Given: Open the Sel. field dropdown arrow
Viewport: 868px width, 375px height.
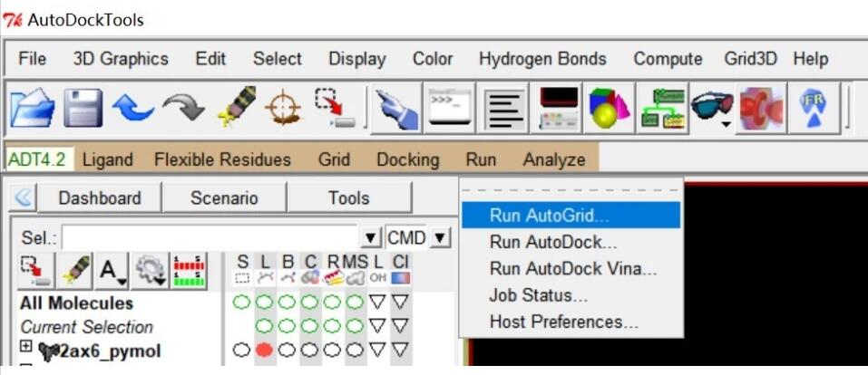Looking at the screenshot, I should pos(370,238).
